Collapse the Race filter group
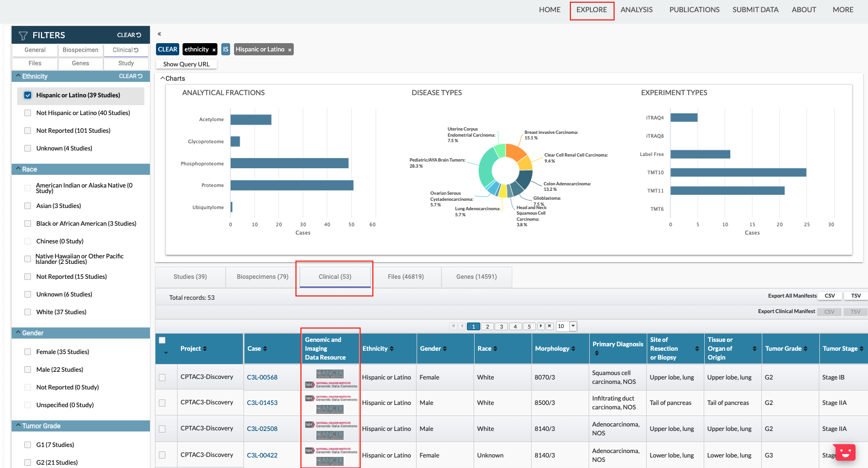The width and height of the screenshot is (868, 468). pyautogui.click(x=18, y=169)
